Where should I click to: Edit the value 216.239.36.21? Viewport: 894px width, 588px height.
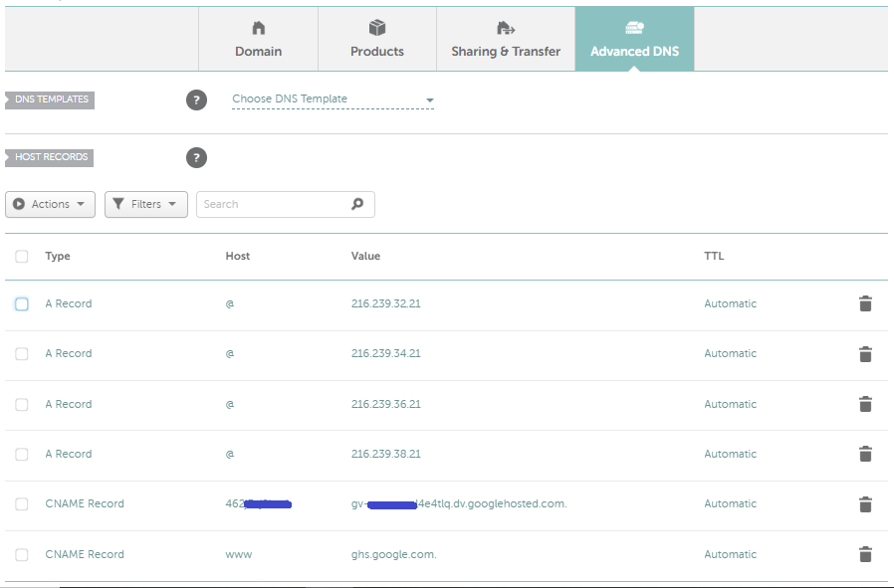(x=386, y=404)
